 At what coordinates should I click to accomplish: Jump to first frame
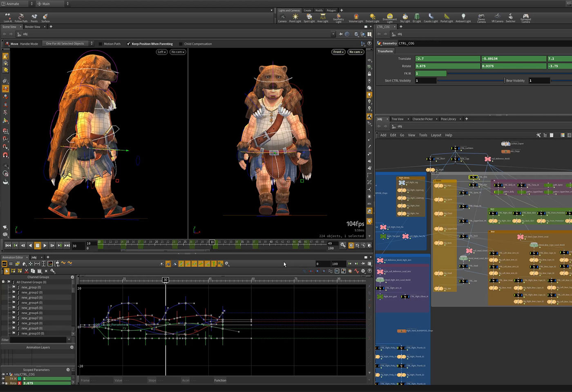(x=8, y=245)
